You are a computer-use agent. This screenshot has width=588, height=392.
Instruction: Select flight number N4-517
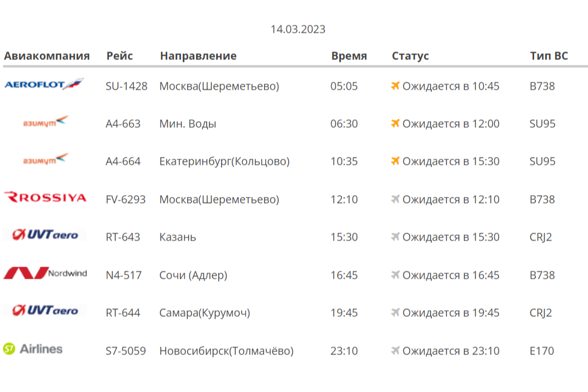124,275
